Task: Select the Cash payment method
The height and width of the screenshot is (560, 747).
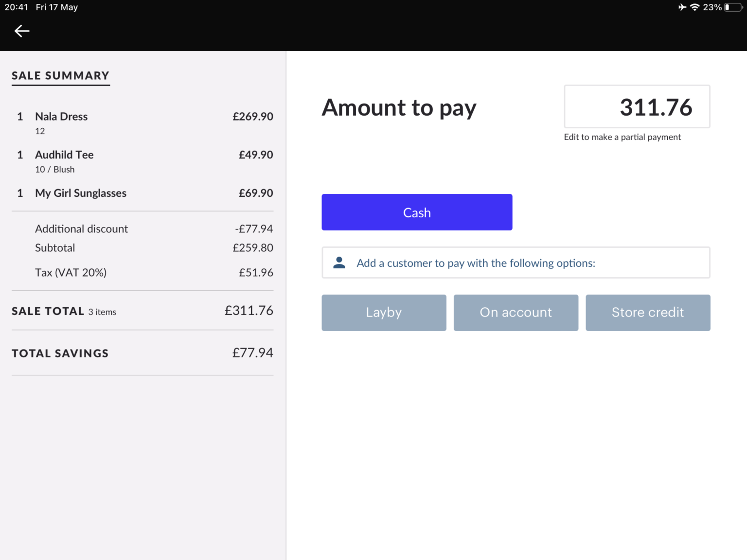Action: click(x=416, y=212)
